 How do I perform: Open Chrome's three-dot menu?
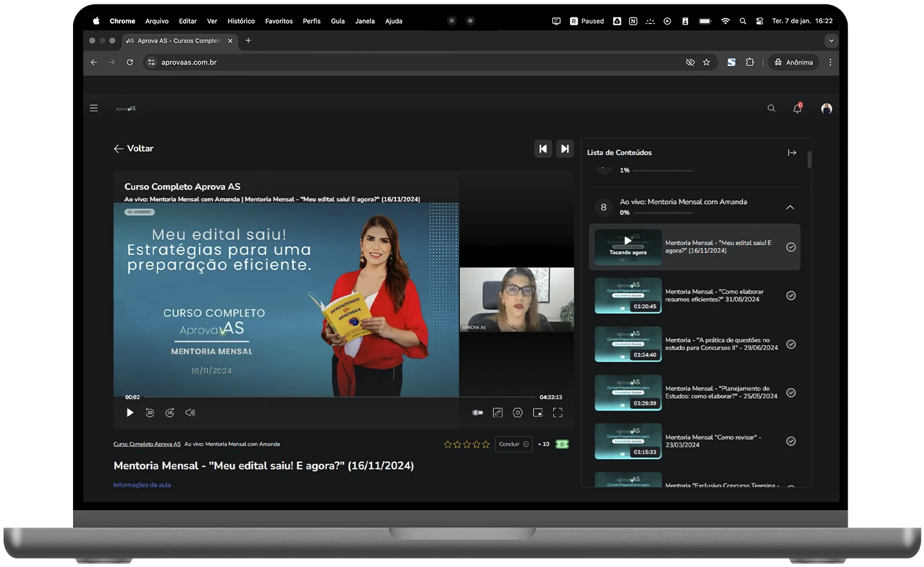(830, 63)
